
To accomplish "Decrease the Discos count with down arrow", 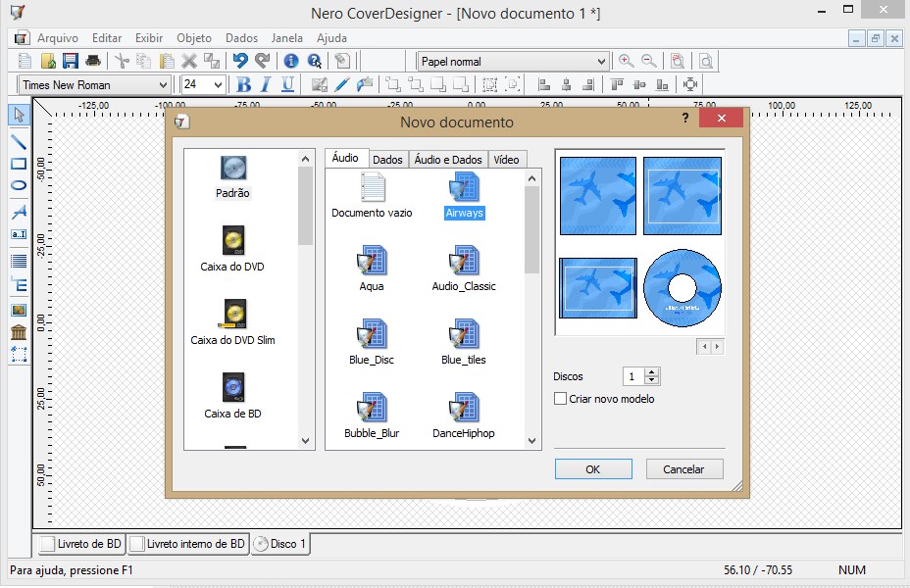I will click(652, 380).
